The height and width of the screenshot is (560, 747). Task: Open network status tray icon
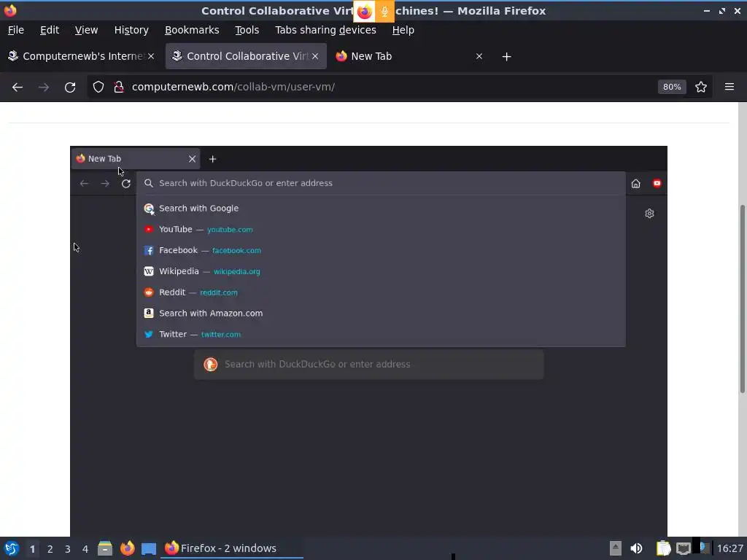683,548
